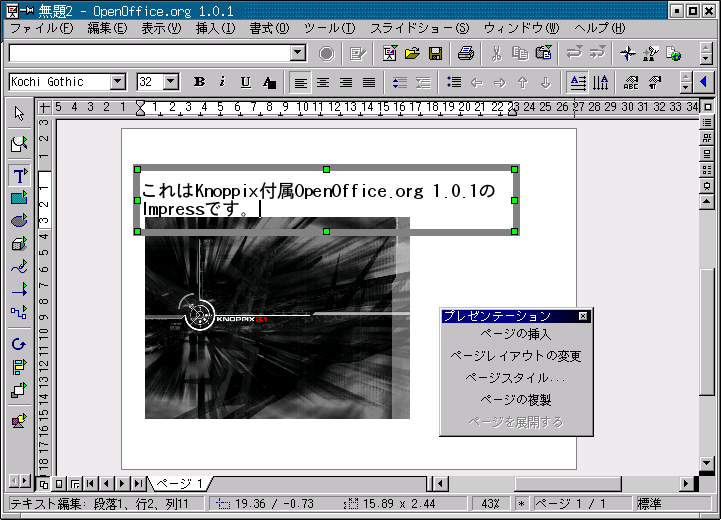Toggle bullets on/off
Image resolution: width=721 pixels, height=520 pixels.
coord(454,83)
